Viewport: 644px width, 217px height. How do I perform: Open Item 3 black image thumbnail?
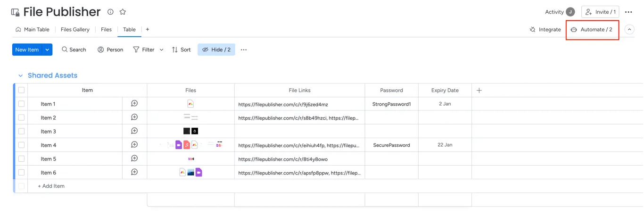[x=187, y=131]
